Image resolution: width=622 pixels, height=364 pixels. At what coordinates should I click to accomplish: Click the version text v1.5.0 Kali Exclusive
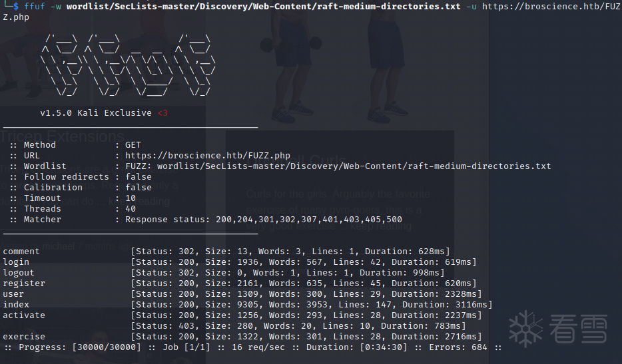(x=96, y=113)
